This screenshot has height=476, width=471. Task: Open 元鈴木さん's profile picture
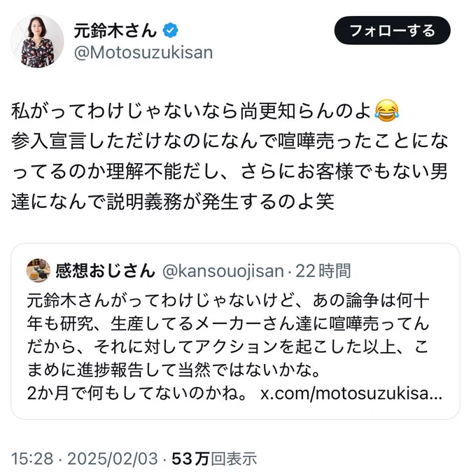37,41
